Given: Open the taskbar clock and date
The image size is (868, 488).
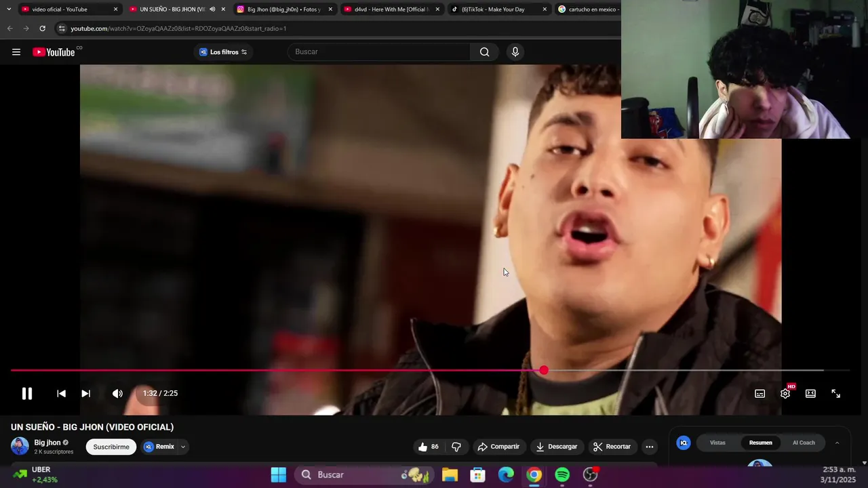Looking at the screenshot, I should tap(838, 474).
